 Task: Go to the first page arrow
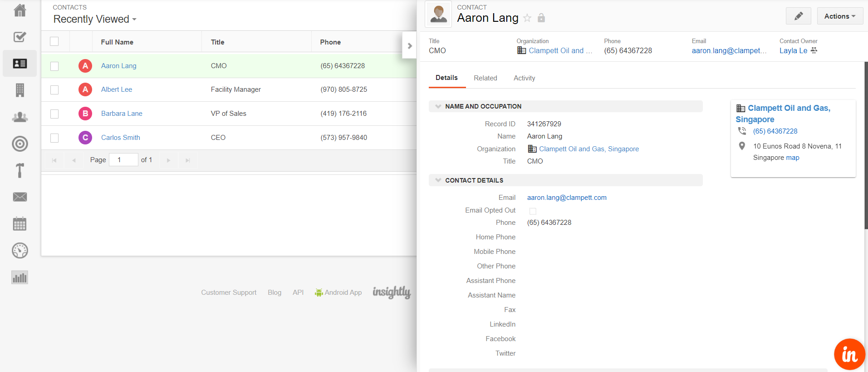[x=54, y=160]
